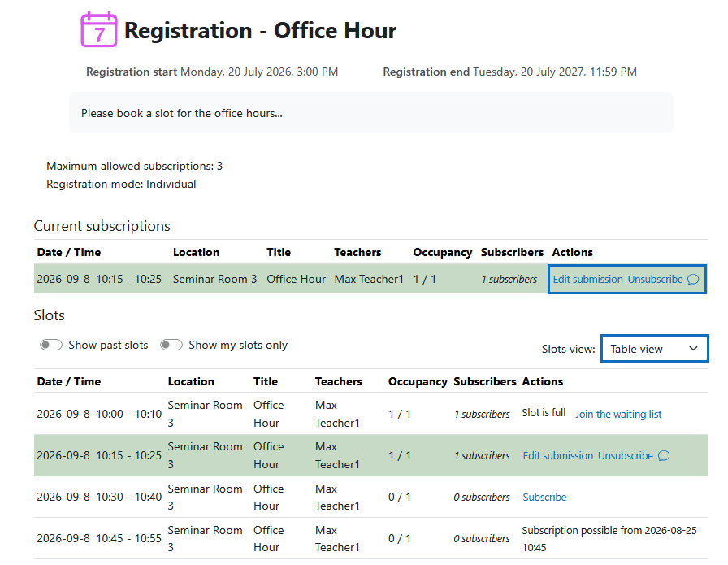Click Edit submission in 10:15 slots table row
The image size is (728, 565).
coord(558,456)
